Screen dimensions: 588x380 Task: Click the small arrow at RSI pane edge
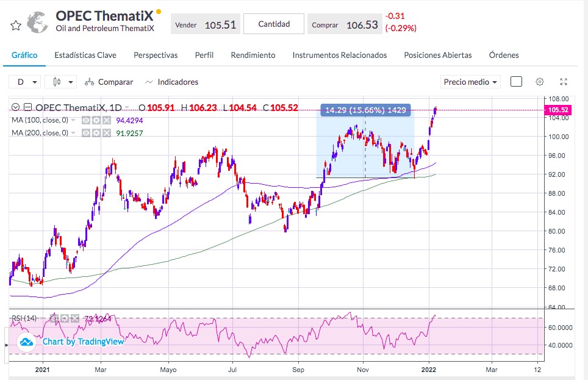point(6,345)
